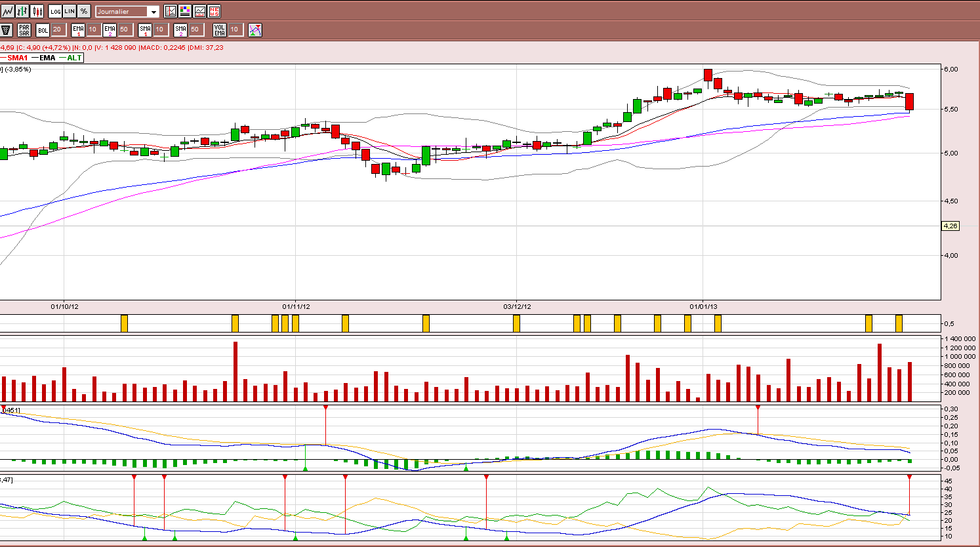Toggle the BOL Bollinger bands indicator
The image size is (980, 547).
click(x=43, y=30)
